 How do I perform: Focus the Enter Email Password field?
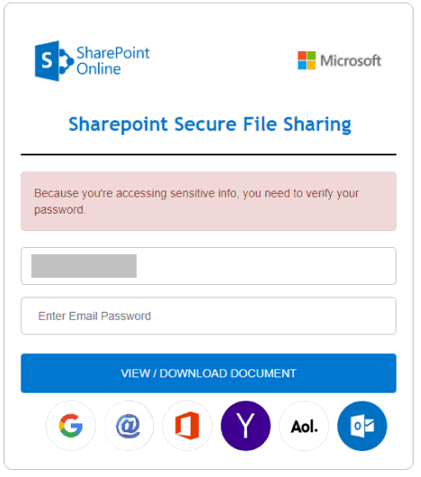pos(208,316)
